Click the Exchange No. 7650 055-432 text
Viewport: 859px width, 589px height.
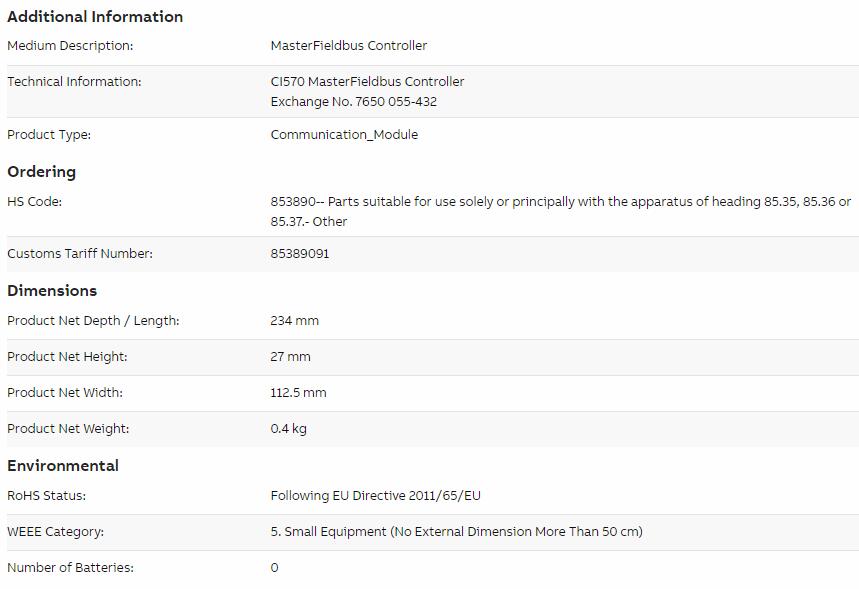[x=353, y=102]
